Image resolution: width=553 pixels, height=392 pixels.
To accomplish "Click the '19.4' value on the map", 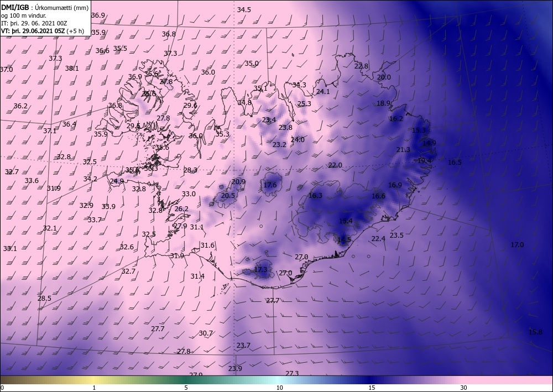I will coord(424,161).
